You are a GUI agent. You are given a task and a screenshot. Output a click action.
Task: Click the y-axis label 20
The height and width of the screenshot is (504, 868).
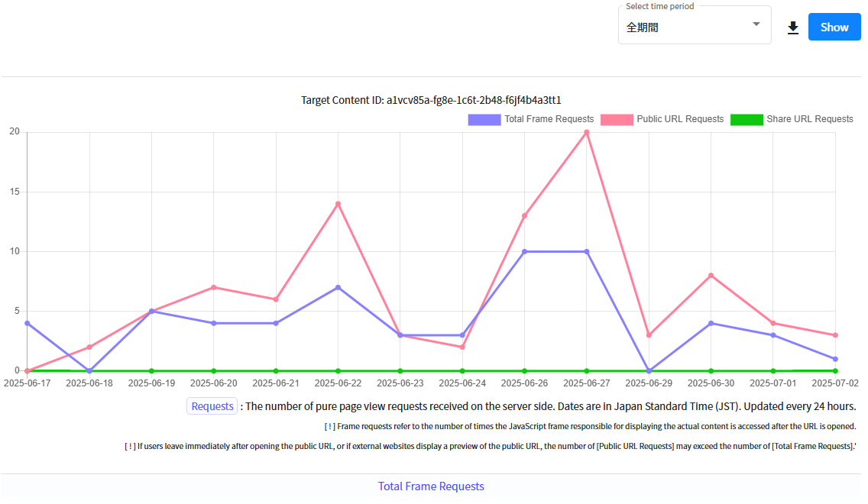coord(15,131)
